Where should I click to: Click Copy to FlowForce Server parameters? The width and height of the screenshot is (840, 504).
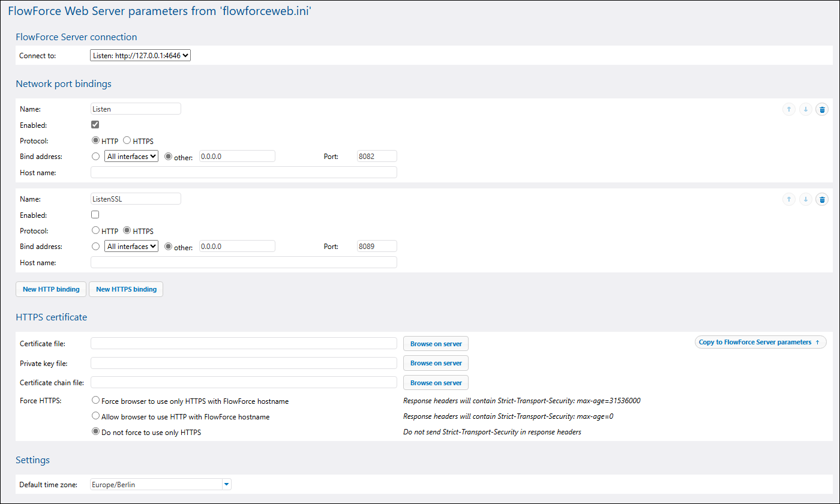[x=760, y=342]
